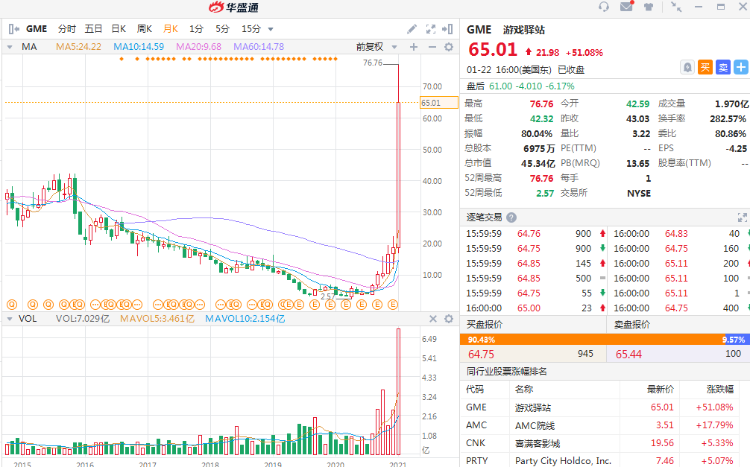
Task: Select ask price 65.44
Action: 629,355
